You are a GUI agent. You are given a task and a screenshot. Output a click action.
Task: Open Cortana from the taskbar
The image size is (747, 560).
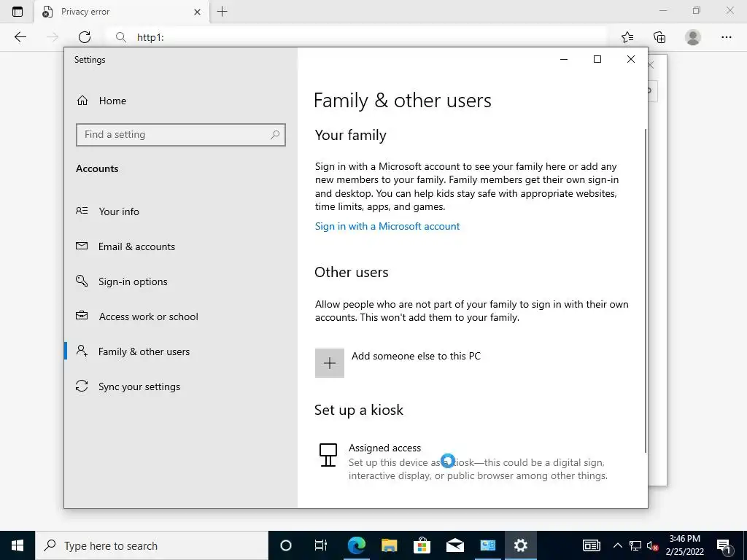[286, 545]
